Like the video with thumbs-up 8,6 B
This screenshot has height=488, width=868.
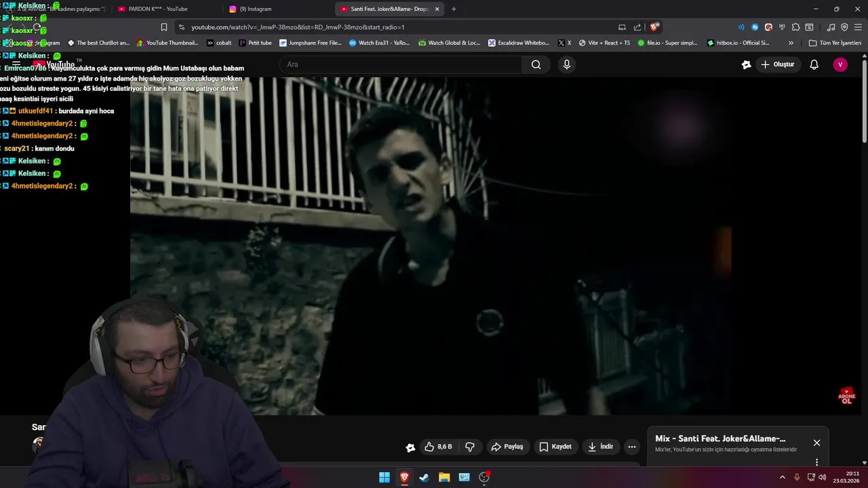[x=438, y=447]
